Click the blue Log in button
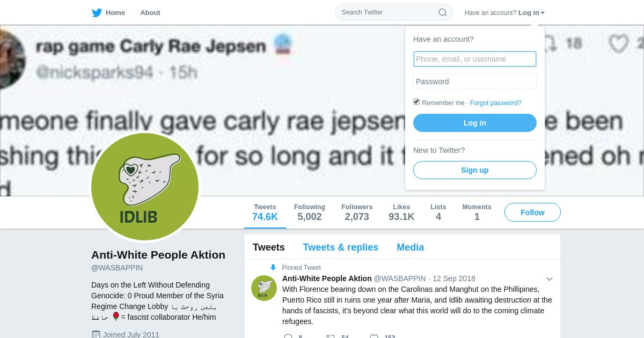Viewport: 644px width, 338px height. pyautogui.click(x=475, y=123)
